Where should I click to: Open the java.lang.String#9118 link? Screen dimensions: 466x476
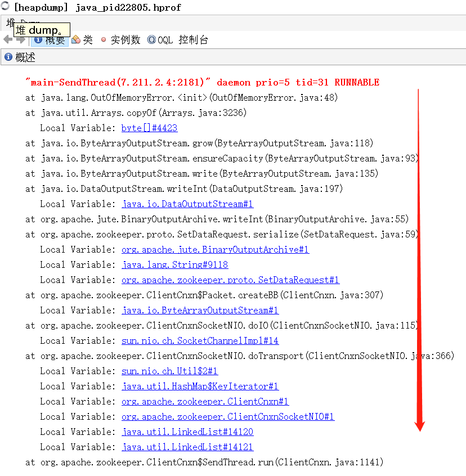click(x=174, y=264)
